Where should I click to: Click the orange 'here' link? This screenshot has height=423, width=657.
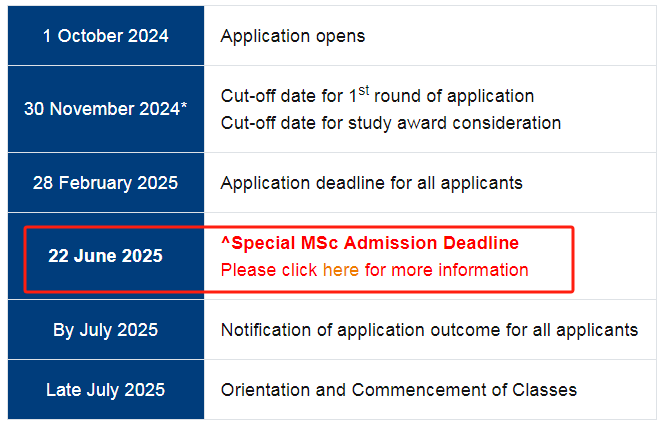341,270
